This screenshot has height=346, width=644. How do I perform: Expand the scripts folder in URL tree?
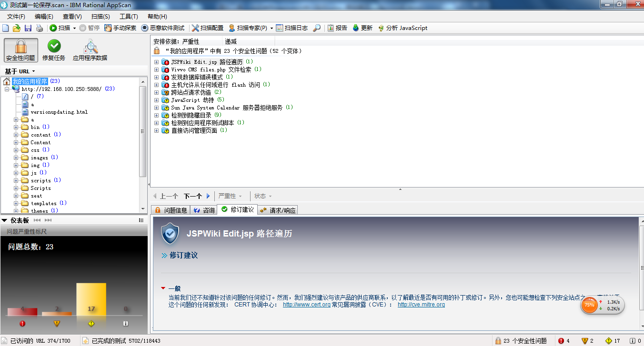(x=16, y=180)
